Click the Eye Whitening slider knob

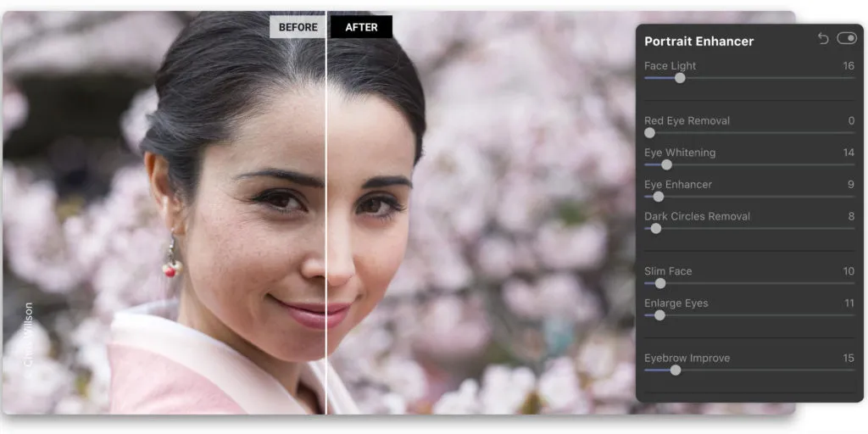pos(666,164)
